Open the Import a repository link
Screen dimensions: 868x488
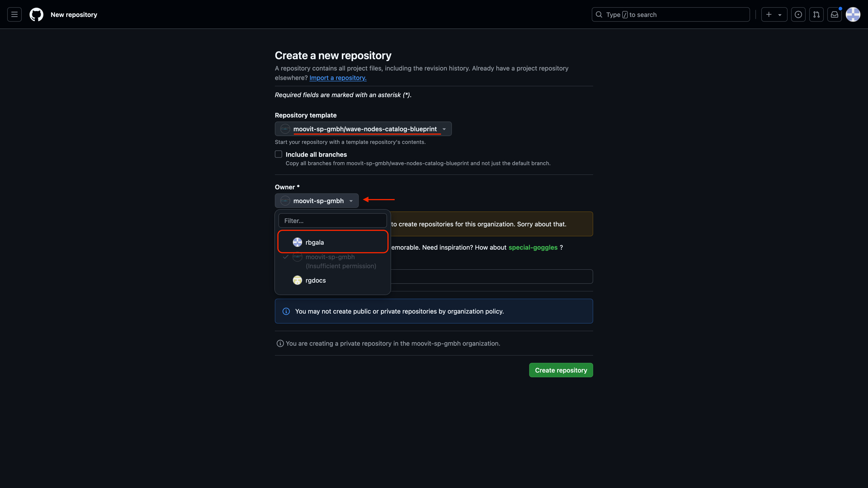pyautogui.click(x=338, y=78)
